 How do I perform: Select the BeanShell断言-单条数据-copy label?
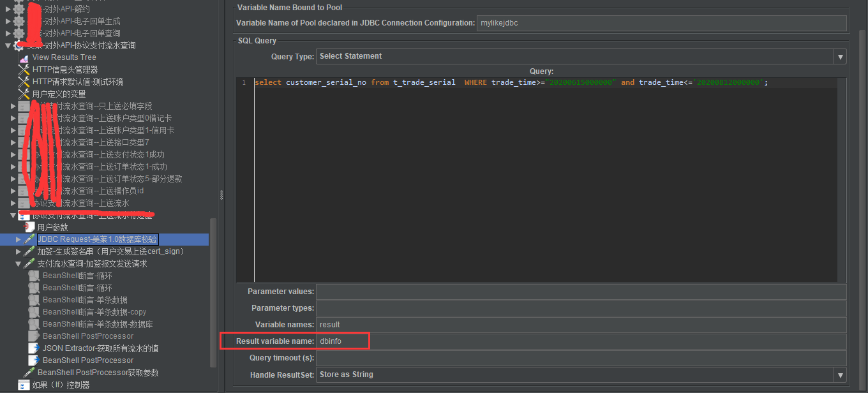pyautogui.click(x=94, y=312)
